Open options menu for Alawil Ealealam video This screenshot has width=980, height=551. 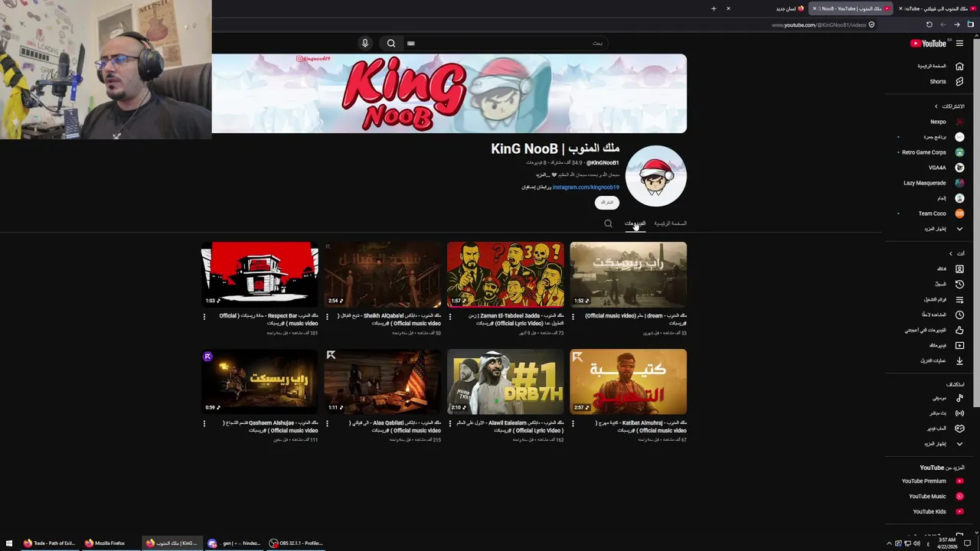tap(450, 423)
